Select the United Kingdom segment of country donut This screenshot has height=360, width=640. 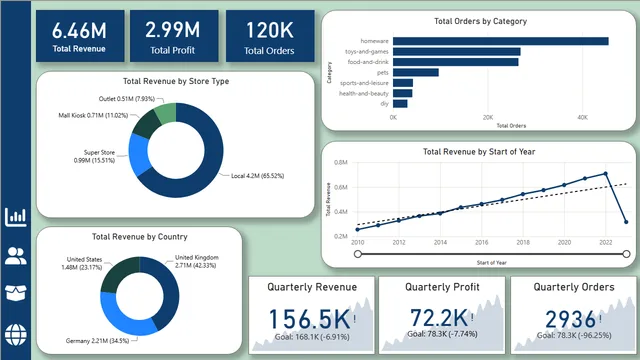click(x=168, y=292)
